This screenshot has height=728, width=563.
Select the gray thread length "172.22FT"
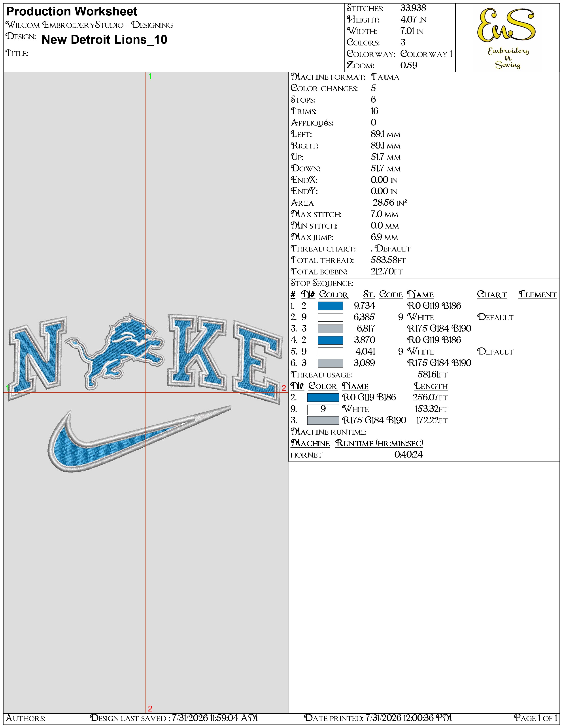tap(432, 420)
